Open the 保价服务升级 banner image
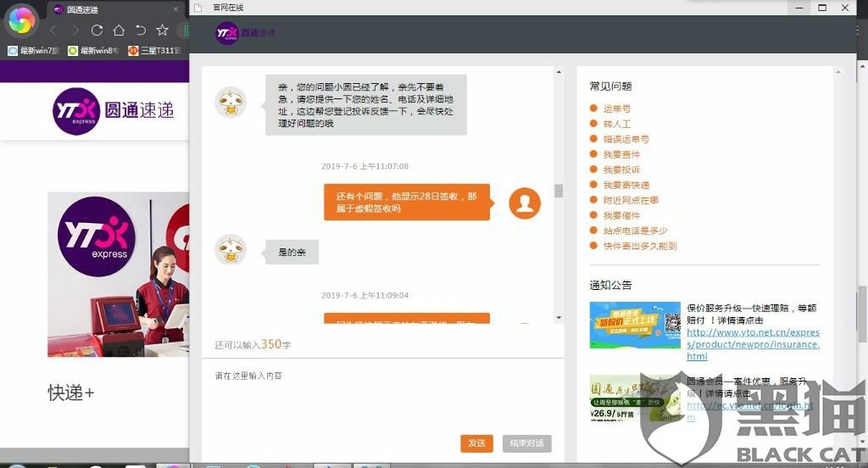The image size is (868, 468). (635, 325)
